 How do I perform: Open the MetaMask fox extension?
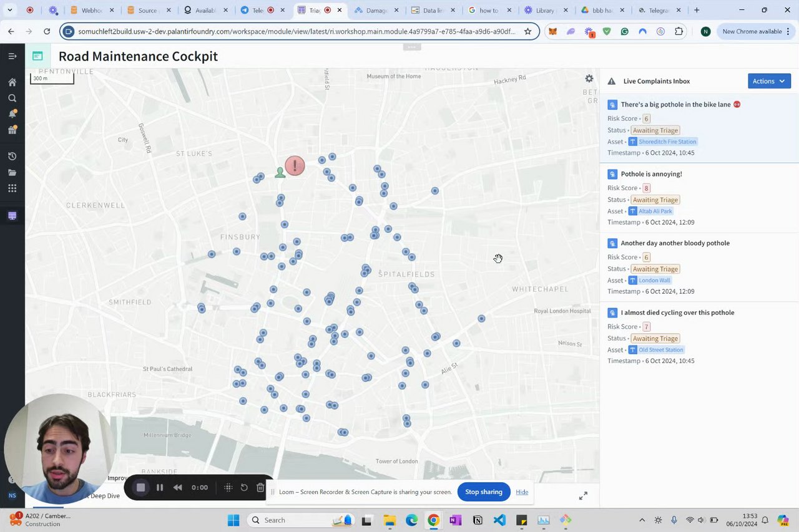552,31
